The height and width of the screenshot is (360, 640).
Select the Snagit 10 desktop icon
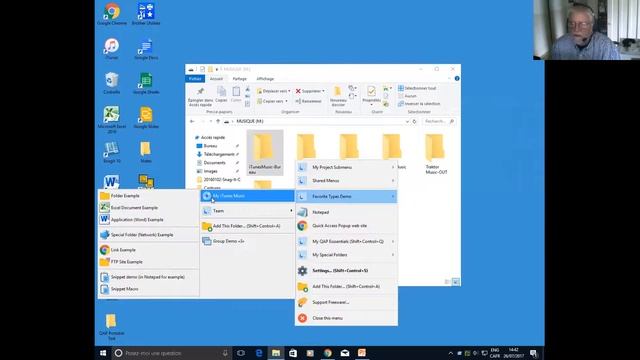point(112,152)
